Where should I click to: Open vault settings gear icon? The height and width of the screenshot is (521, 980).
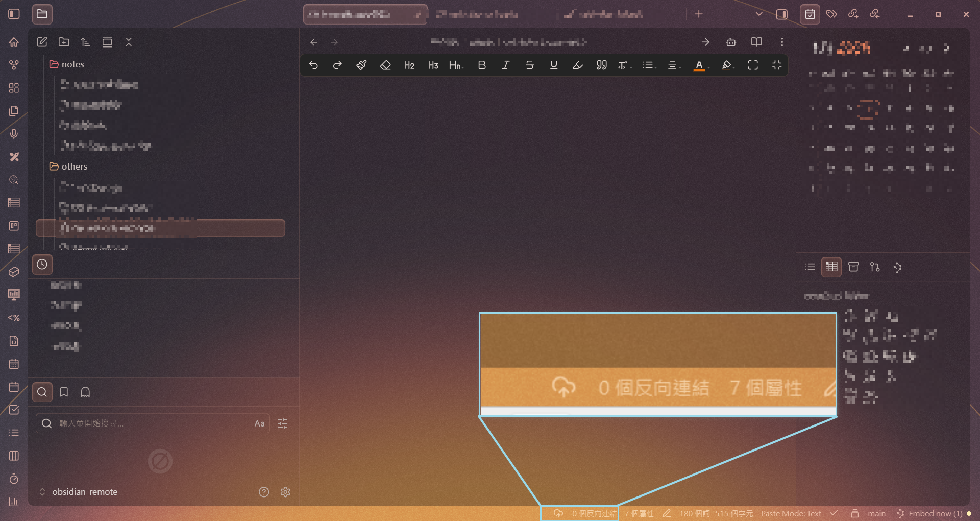coord(285,492)
